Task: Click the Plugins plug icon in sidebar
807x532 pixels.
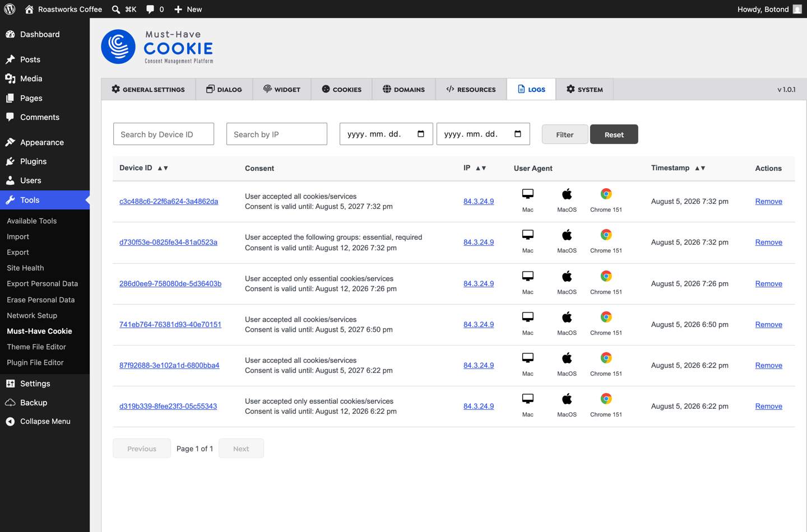Action: [x=10, y=161]
